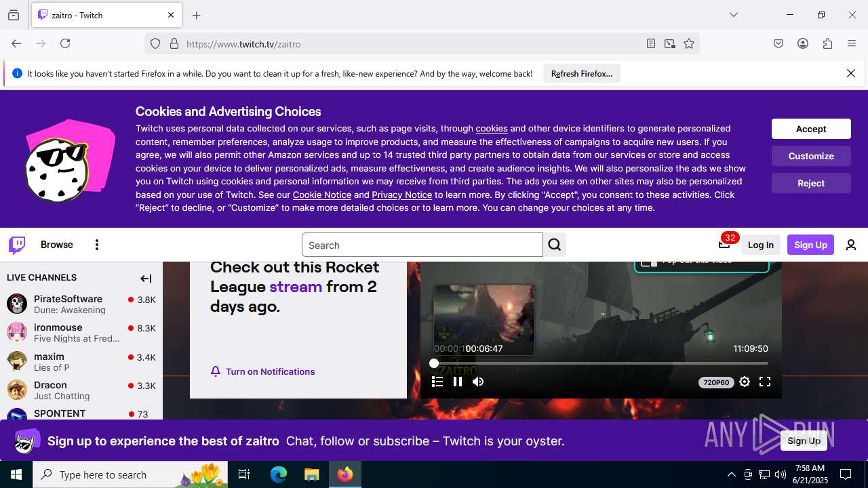Customize cookie choices
Image resolution: width=868 pixels, height=488 pixels.
pos(811,156)
